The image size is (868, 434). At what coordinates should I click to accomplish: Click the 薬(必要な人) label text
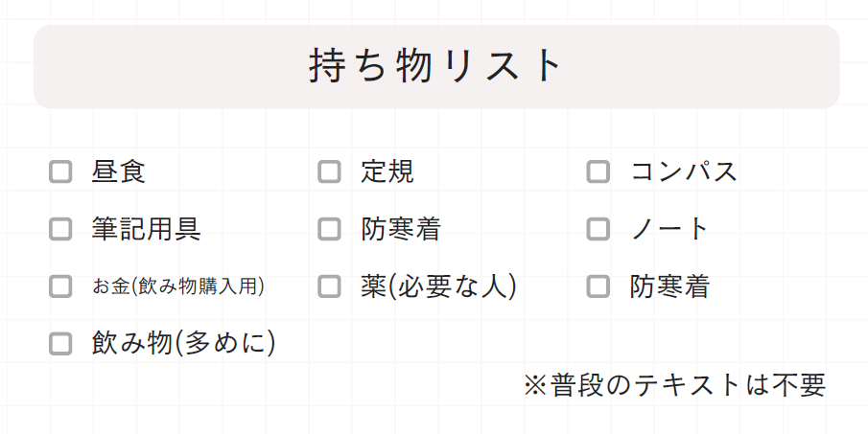[439, 286]
